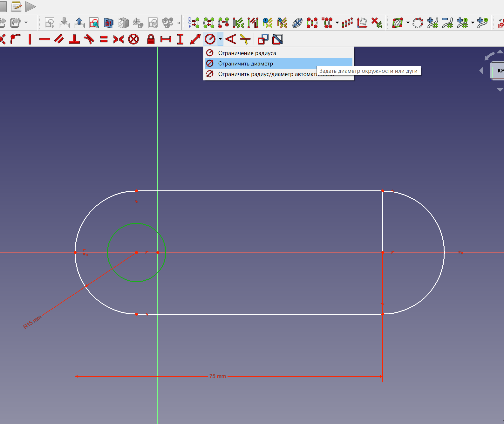Select malformed constraints exclamation icon
This screenshot has height=424, width=504.
(x=268, y=23)
